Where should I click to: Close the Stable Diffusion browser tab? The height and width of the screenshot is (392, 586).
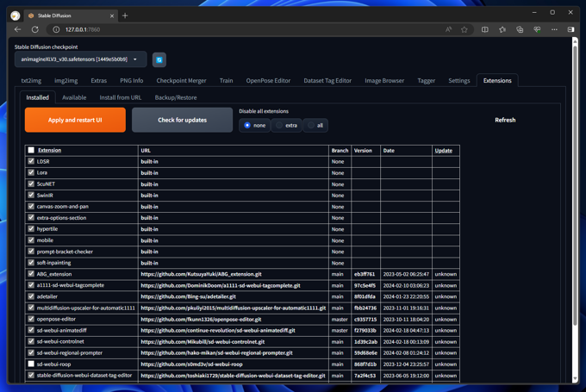point(112,16)
